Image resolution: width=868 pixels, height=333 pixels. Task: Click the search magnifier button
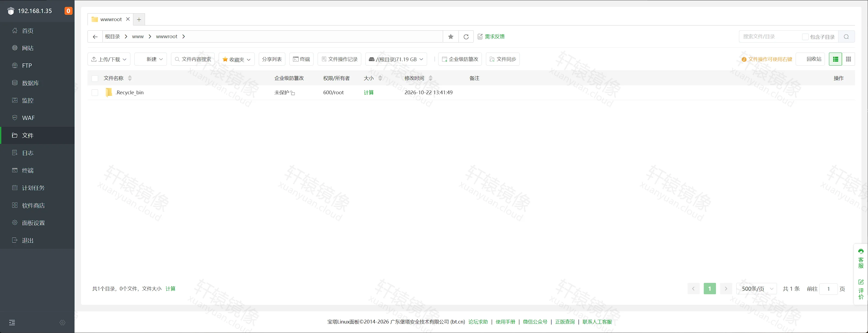click(x=846, y=37)
